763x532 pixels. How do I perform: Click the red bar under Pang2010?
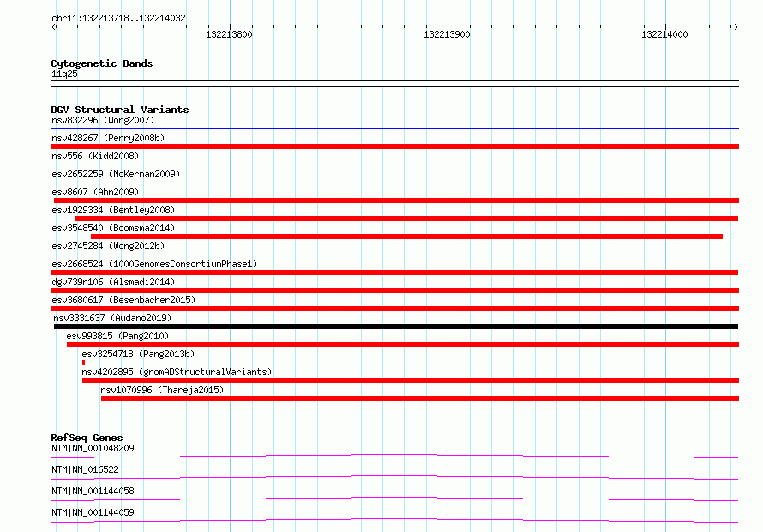coord(403,344)
